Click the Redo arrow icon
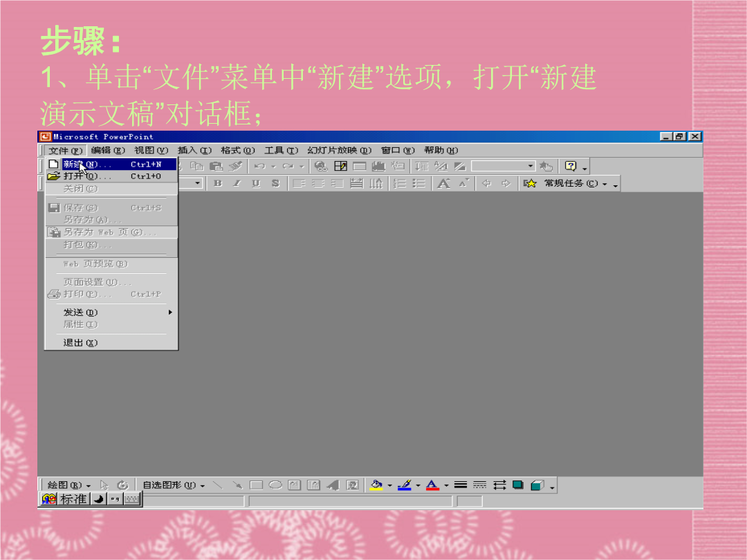Image resolution: width=747 pixels, height=560 pixels. coord(288,166)
